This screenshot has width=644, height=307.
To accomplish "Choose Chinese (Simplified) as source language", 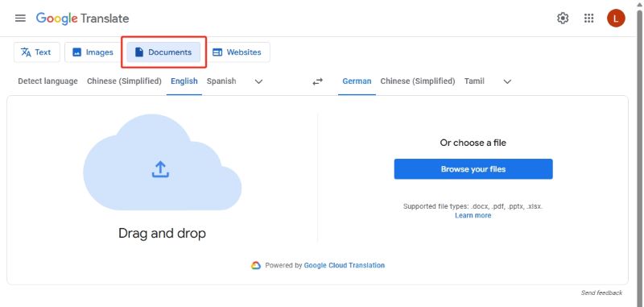I will (124, 81).
